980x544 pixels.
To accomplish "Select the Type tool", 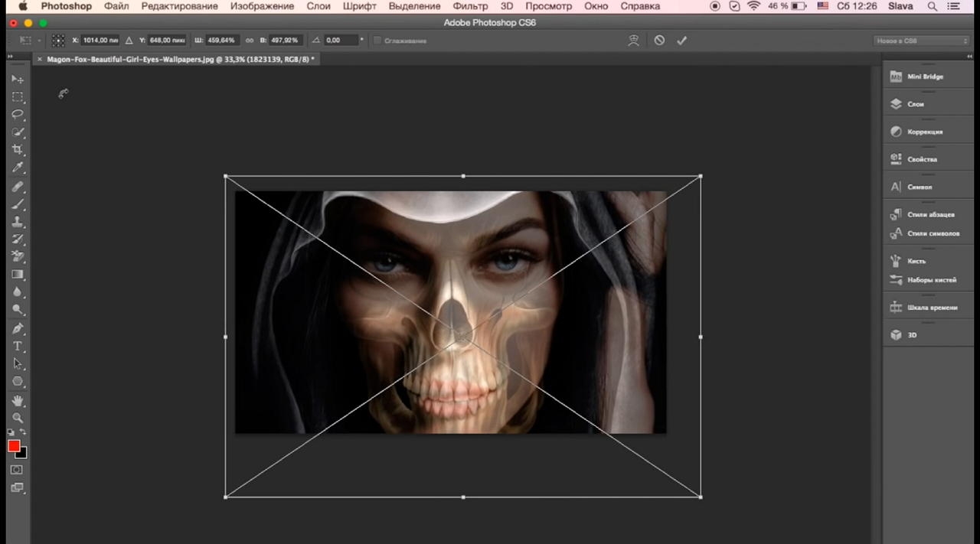I will [18, 347].
